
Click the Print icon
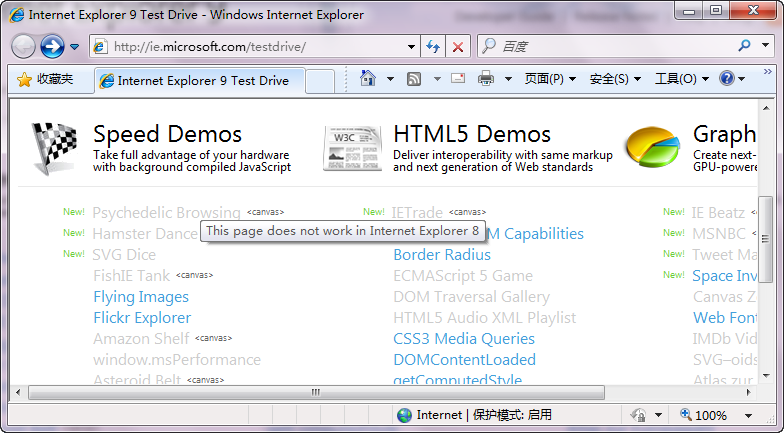pyautogui.click(x=486, y=78)
